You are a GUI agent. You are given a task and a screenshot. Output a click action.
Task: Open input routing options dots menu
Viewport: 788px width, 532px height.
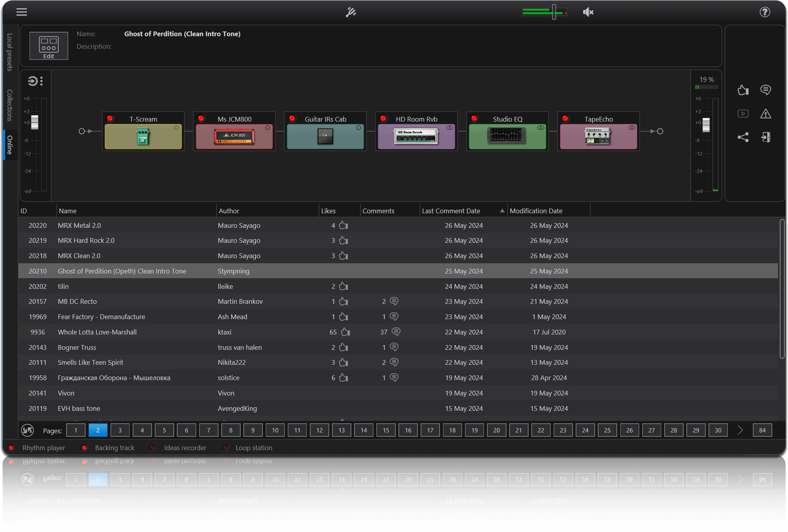41,81
